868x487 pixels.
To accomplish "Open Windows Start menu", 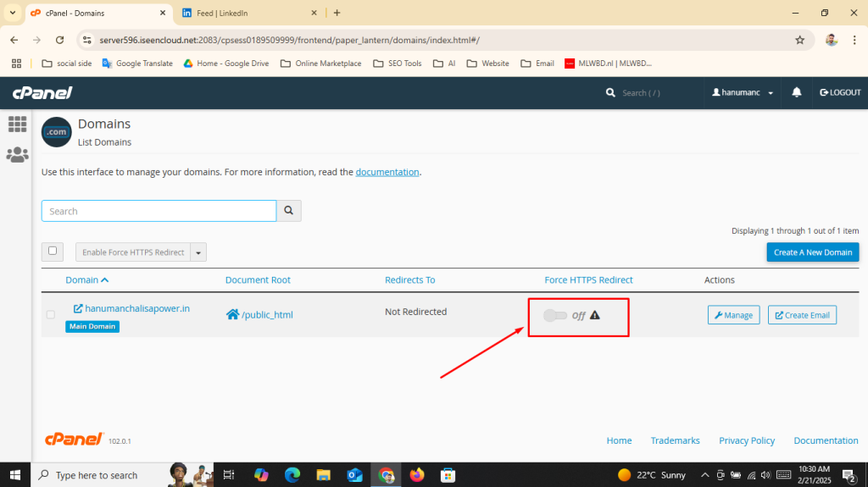I will (x=15, y=475).
